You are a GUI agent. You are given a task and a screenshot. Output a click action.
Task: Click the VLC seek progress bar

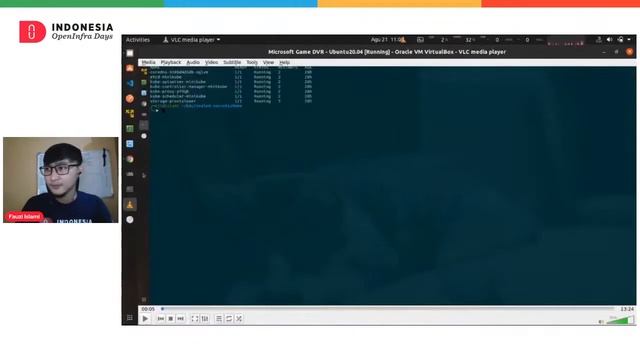point(387,309)
